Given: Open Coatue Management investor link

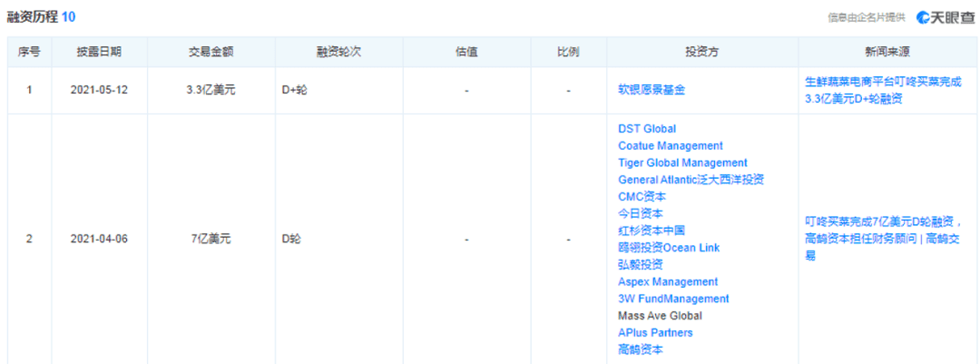Looking at the screenshot, I should coord(670,146).
